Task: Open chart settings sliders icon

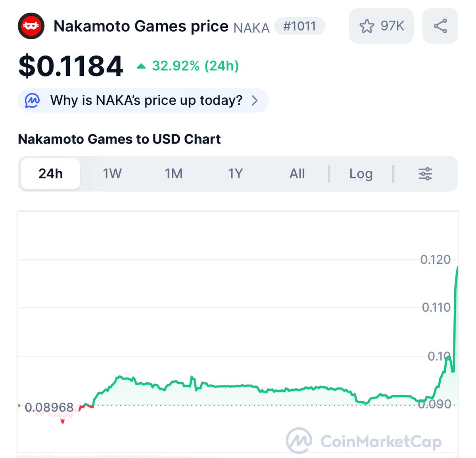Action: (425, 174)
